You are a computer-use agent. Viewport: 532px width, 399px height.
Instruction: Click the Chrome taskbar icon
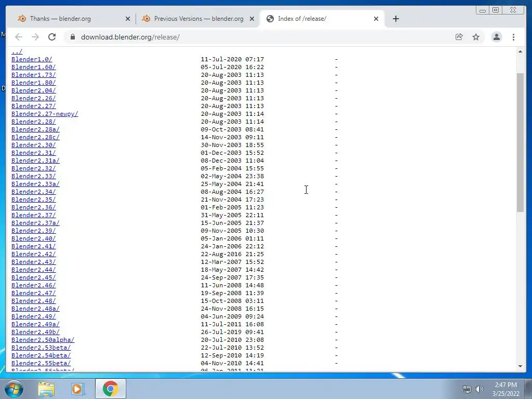pos(110,389)
